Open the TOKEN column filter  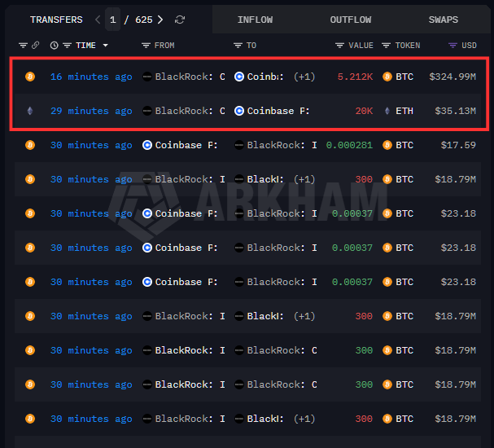pyautogui.click(x=387, y=46)
